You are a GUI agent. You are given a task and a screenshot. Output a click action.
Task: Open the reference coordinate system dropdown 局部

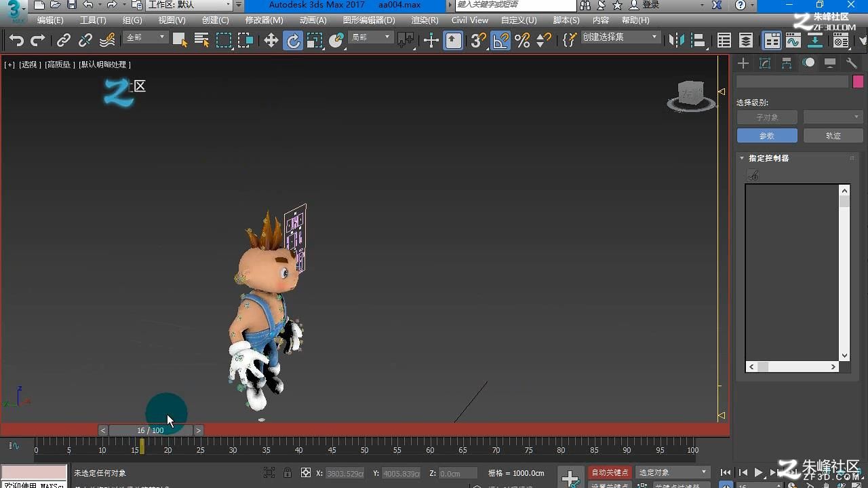pyautogui.click(x=371, y=37)
